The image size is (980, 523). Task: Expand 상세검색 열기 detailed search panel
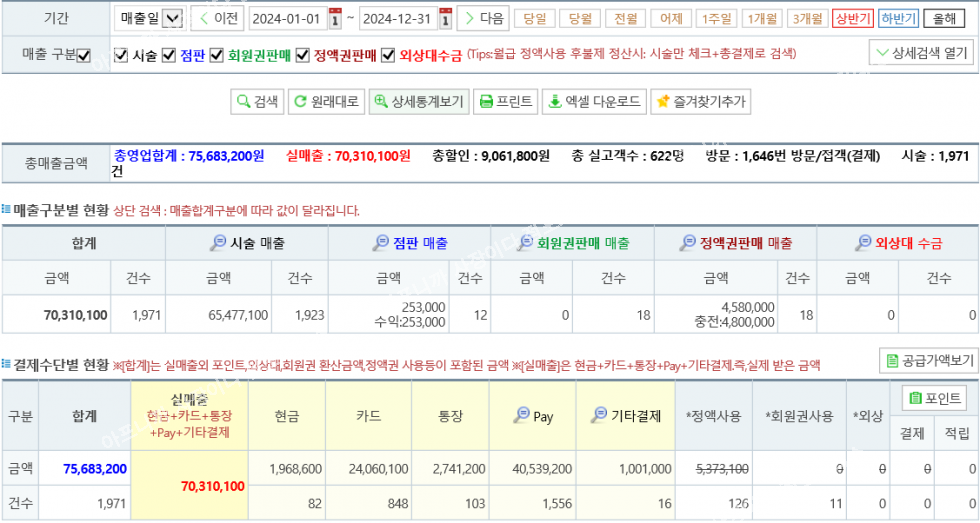920,53
